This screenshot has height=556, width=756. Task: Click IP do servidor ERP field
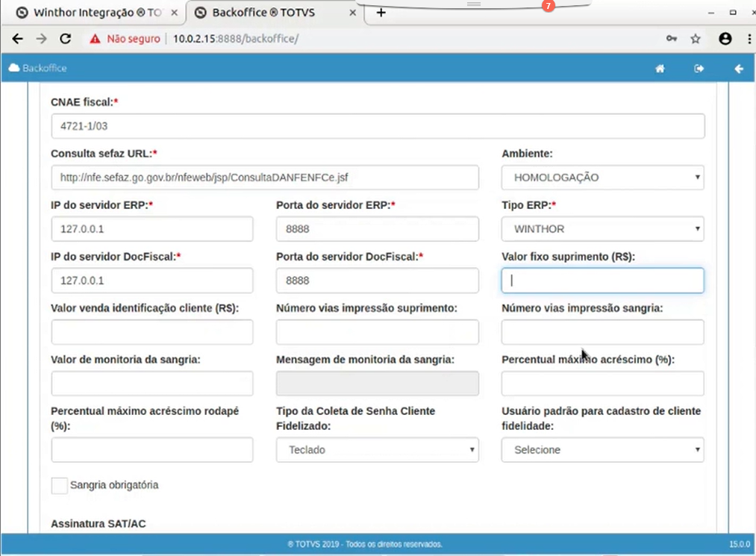[x=152, y=229]
